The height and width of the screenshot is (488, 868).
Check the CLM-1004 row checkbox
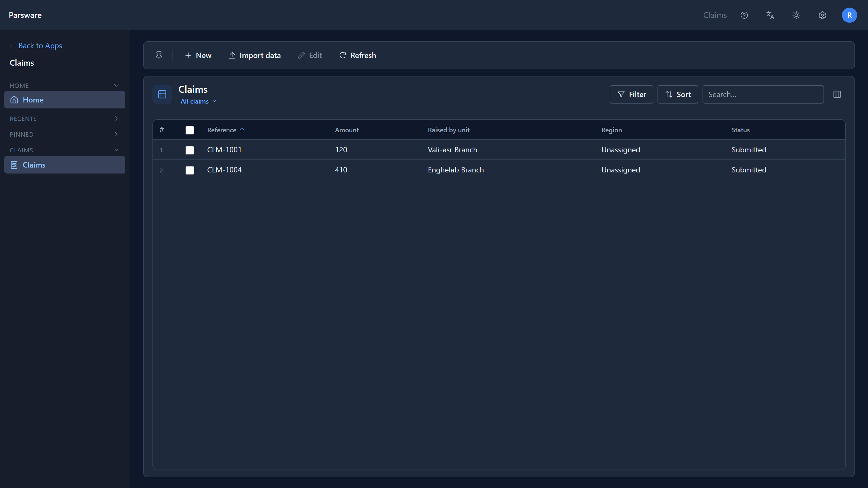click(190, 170)
